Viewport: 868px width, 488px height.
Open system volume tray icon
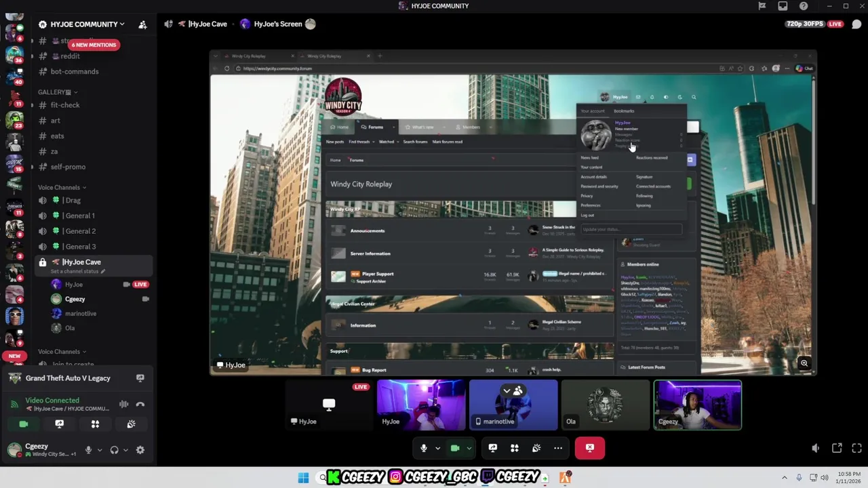click(x=825, y=478)
